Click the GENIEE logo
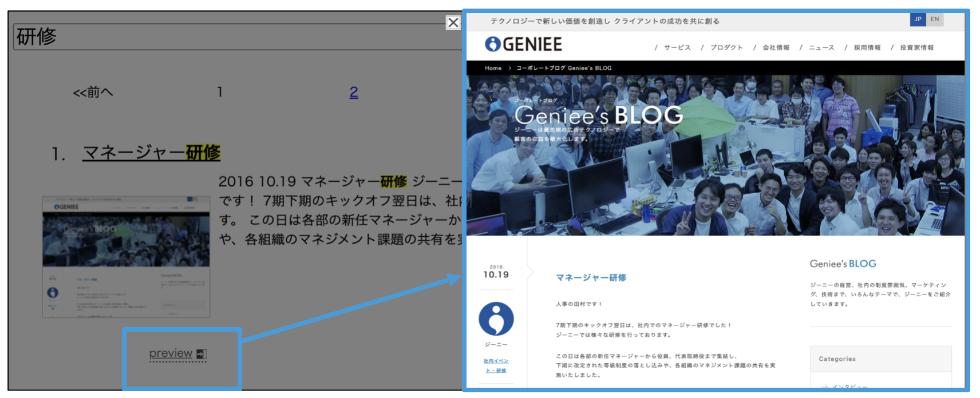Screen dimensions: 980x398 click(x=523, y=45)
